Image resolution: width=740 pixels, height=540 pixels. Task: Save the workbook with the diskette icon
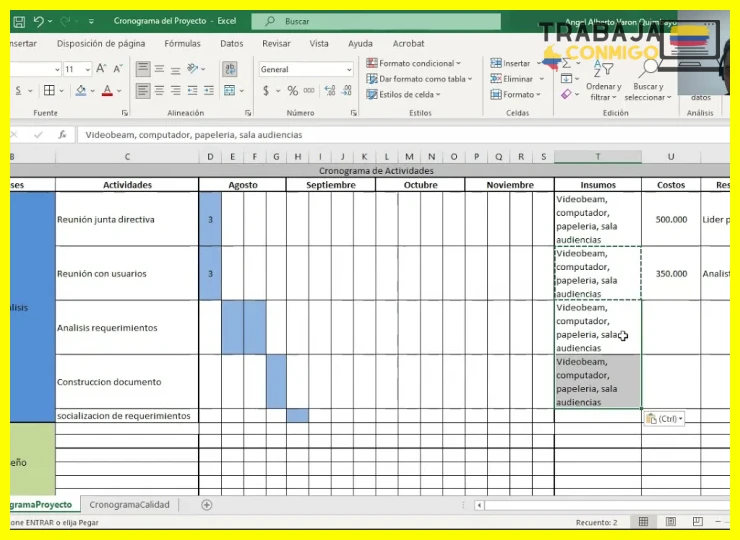pyautogui.click(x=19, y=21)
